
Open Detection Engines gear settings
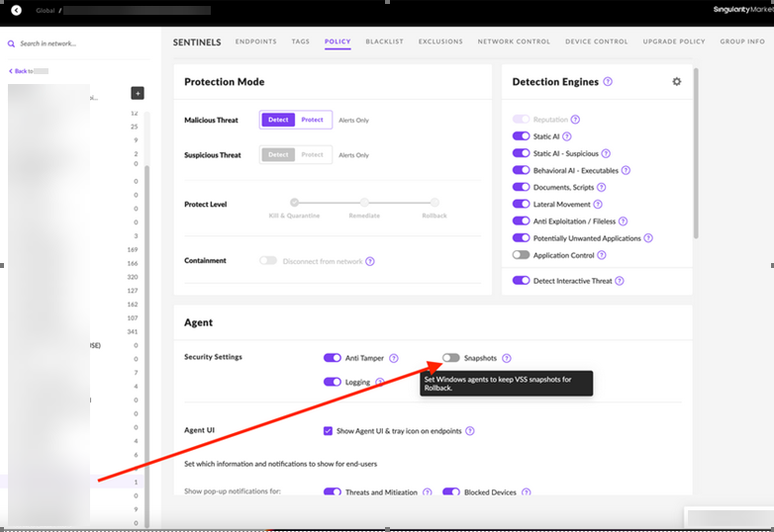[x=677, y=81]
